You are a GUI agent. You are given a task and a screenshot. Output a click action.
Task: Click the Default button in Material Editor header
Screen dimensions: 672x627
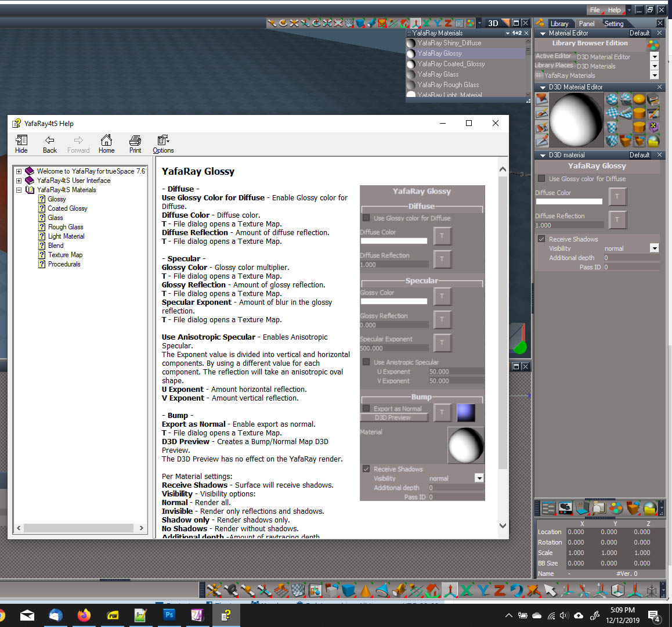point(640,33)
